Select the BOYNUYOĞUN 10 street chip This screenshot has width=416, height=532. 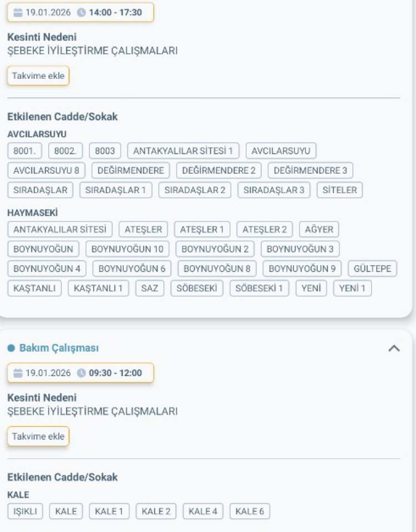[128, 249]
